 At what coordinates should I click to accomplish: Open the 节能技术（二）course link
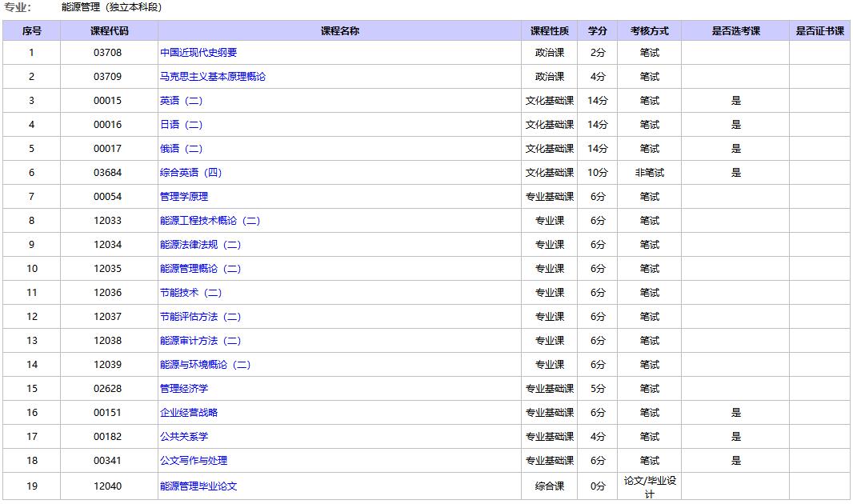coord(192,292)
